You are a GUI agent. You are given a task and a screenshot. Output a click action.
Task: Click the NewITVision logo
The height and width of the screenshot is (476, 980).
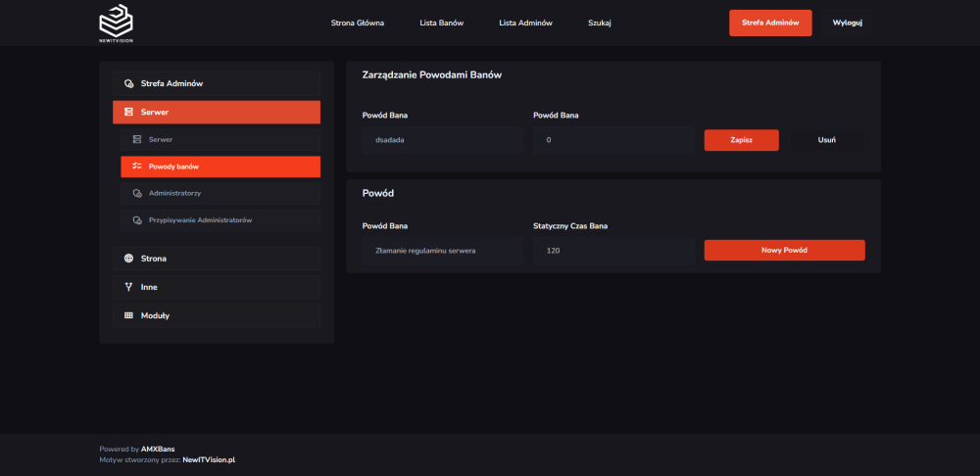[116, 24]
